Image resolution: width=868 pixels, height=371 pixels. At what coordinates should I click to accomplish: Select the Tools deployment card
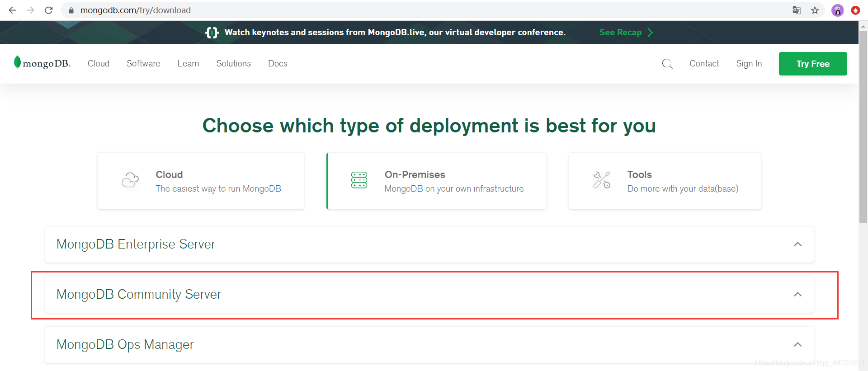[665, 181]
